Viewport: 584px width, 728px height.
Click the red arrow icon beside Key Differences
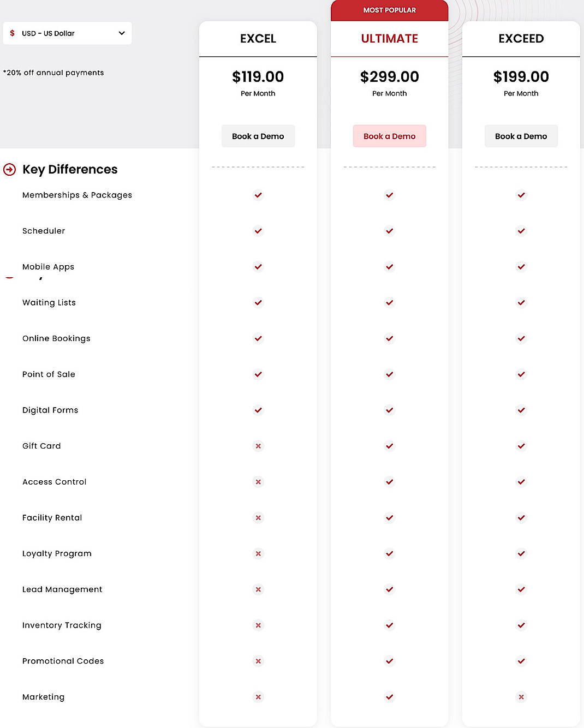[x=9, y=170]
